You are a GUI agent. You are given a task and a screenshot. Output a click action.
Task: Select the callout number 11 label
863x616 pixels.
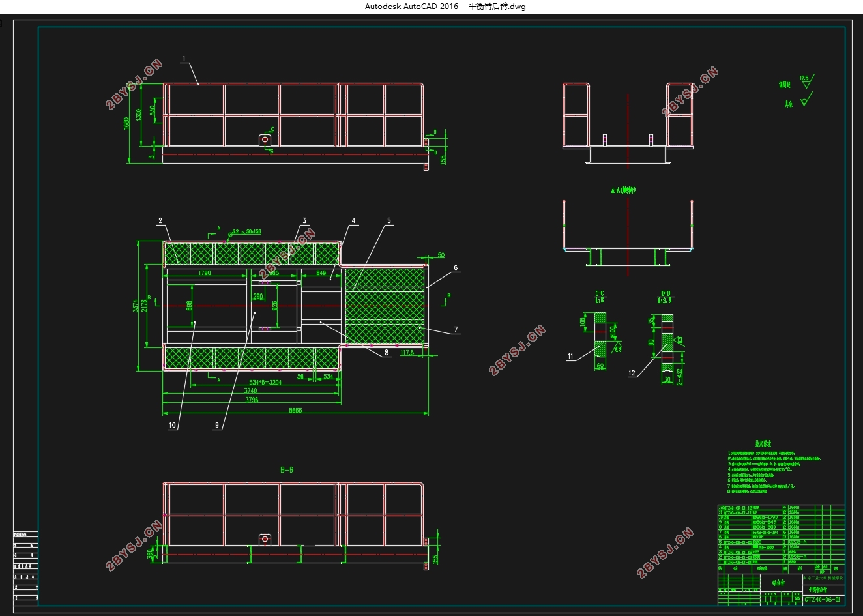[570, 356]
